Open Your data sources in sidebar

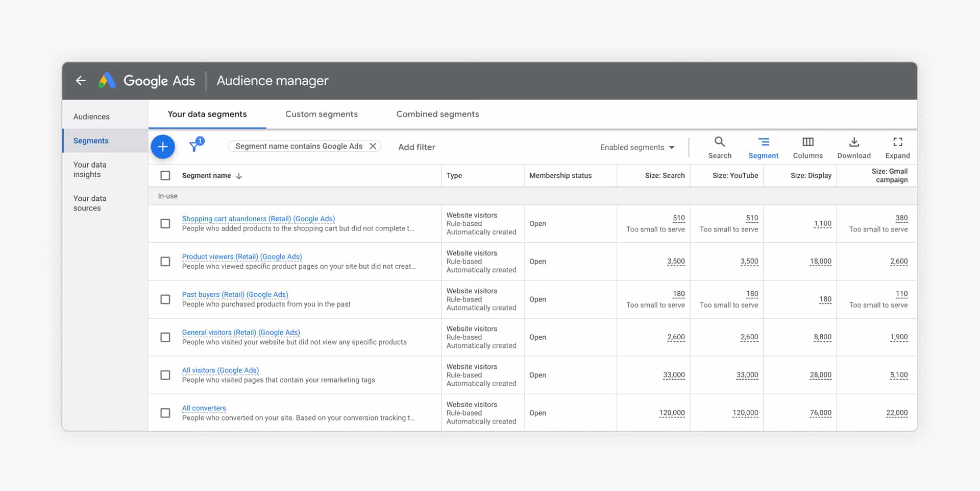(x=90, y=203)
